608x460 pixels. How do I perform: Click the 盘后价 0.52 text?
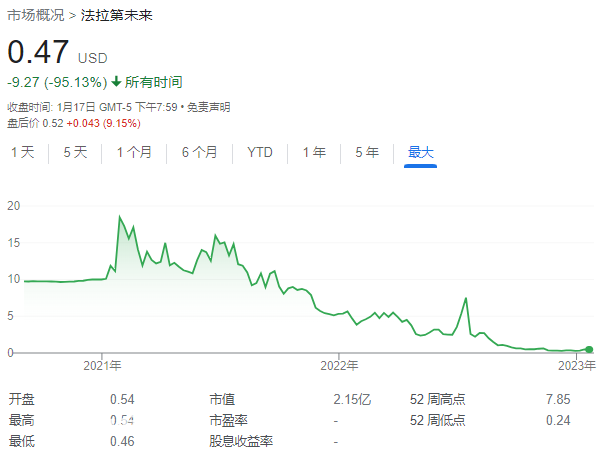point(35,123)
